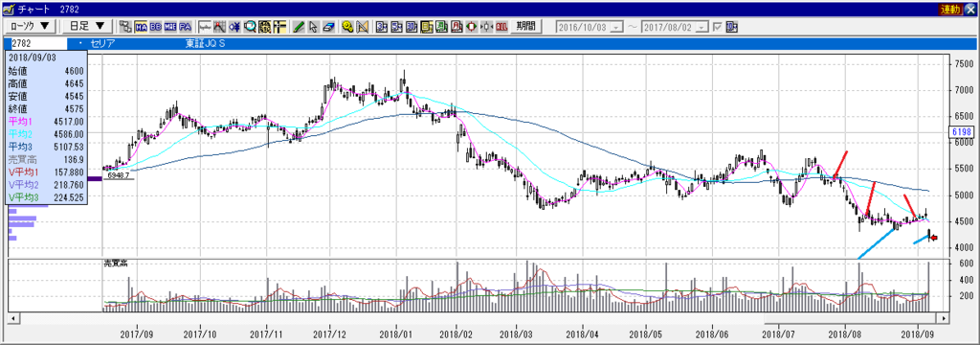Click the V平均1 157.880 row
980x345 pixels.
click(x=46, y=172)
